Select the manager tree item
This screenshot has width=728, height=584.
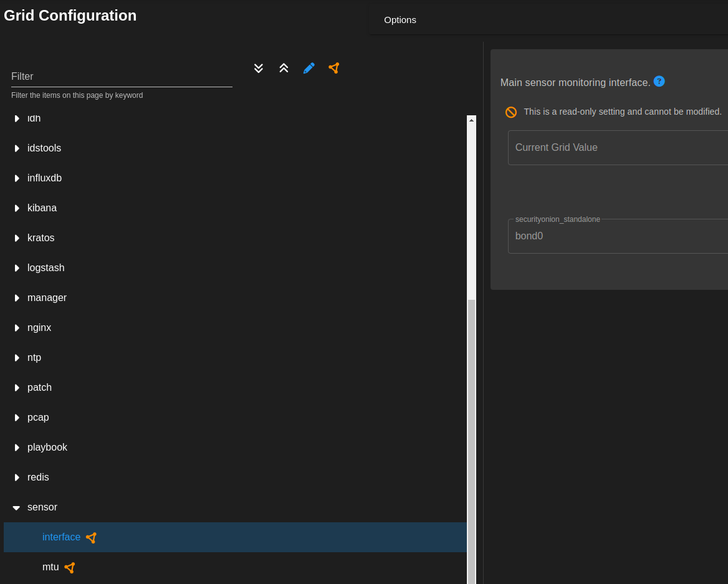(47, 298)
